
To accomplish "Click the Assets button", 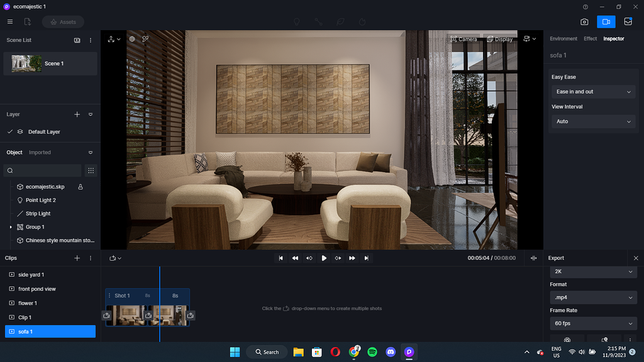I will (x=63, y=21).
